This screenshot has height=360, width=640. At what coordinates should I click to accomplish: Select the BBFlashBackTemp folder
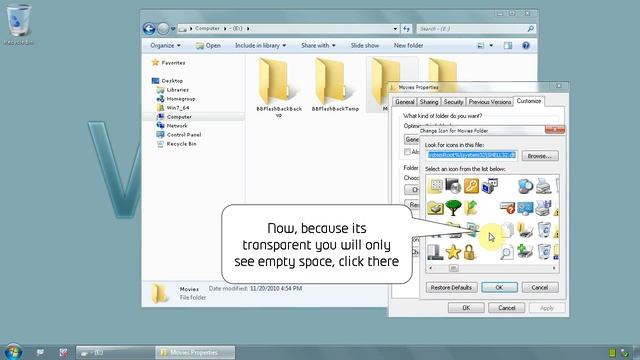coord(335,85)
